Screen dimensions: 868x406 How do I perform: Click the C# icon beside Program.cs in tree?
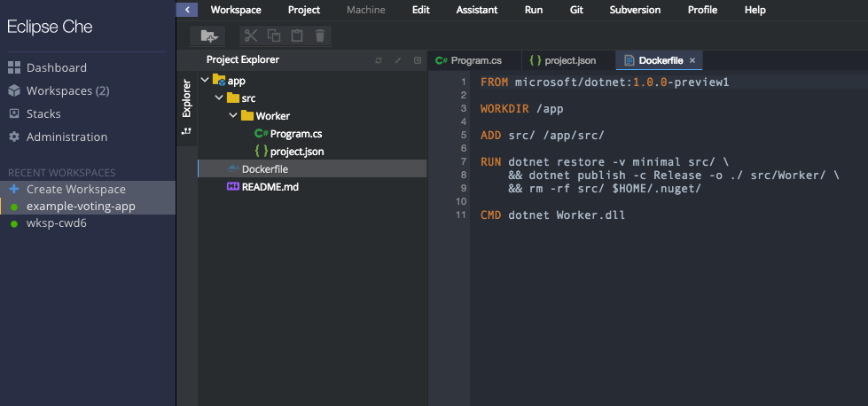tap(262, 133)
